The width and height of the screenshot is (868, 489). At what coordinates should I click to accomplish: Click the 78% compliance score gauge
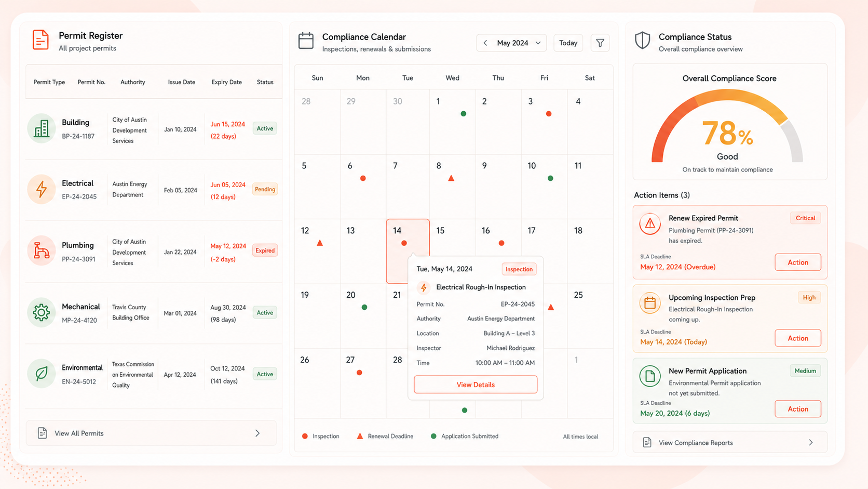pos(727,126)
